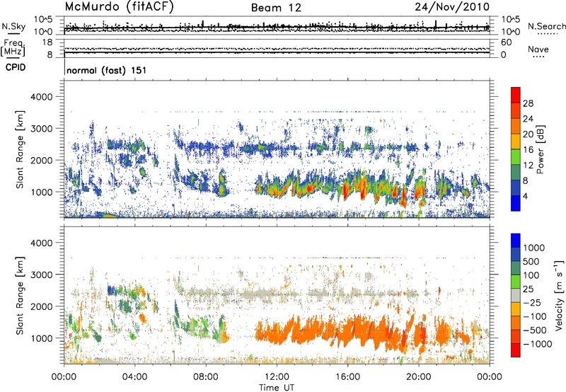Pick the bright blue bottom power colorbar segment
The height and width of the screenshot is (392, 566).
(x=516, y=203)
